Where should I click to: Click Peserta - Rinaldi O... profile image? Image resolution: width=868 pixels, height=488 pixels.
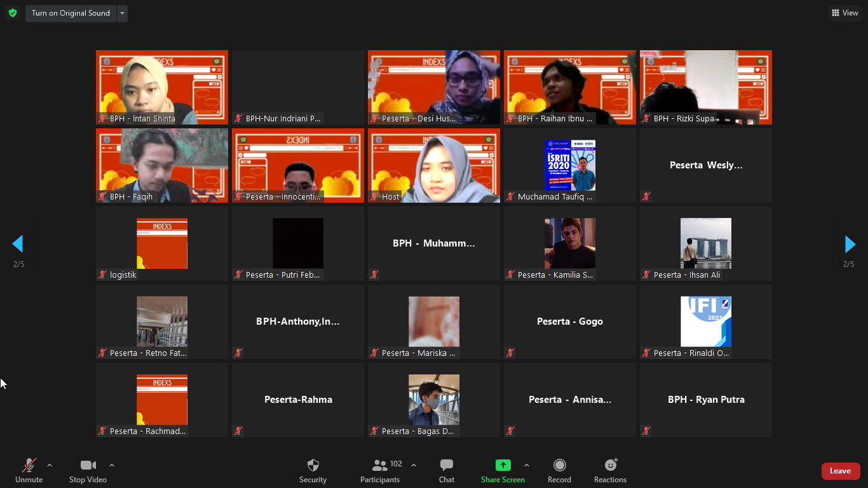click(706, 322)
